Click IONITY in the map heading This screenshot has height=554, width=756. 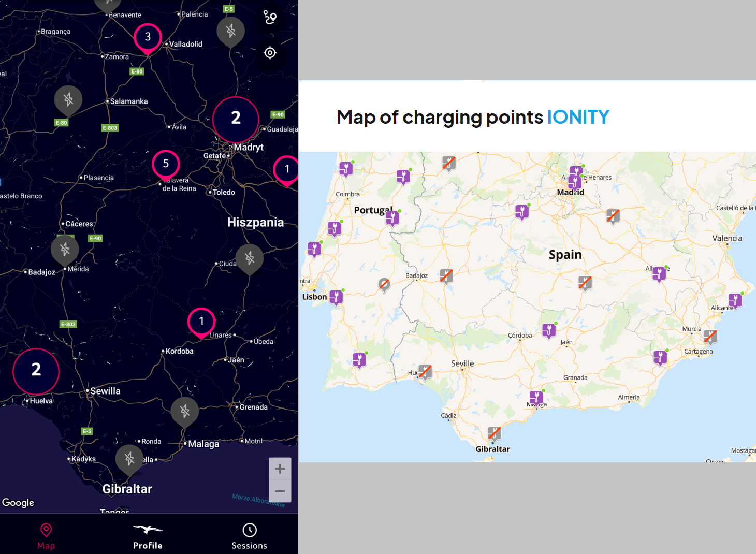[578, 117]
